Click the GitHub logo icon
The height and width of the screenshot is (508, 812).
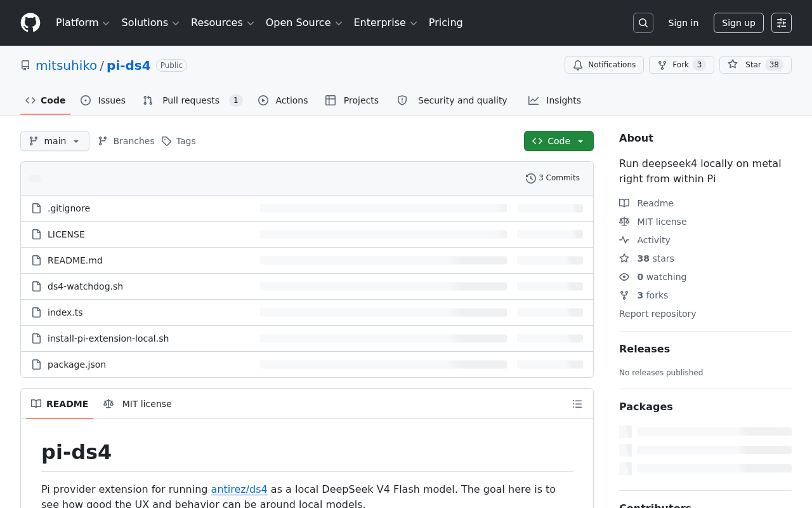pyautogui.click(x=30, y=23)
